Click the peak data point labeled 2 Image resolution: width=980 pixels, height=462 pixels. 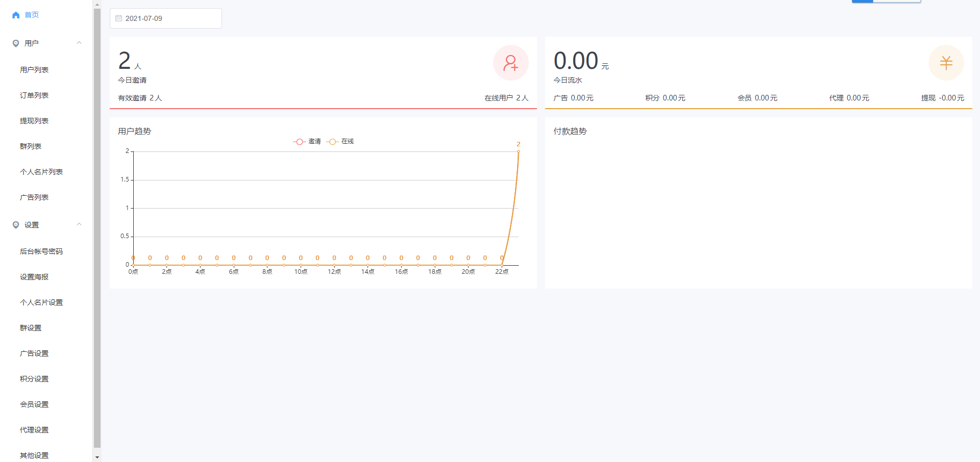[x=519, y=151]
